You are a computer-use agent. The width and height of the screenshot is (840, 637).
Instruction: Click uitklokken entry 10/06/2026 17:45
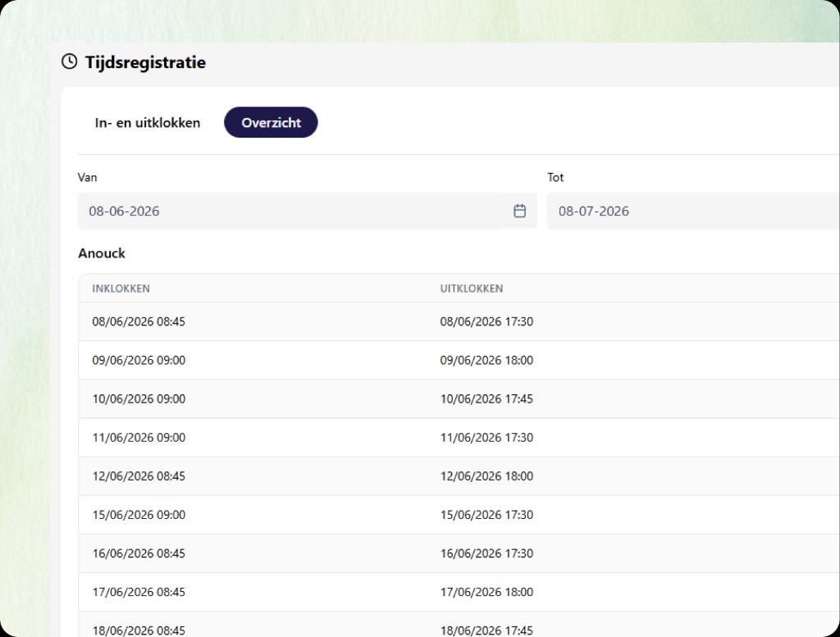coord(486,398)
